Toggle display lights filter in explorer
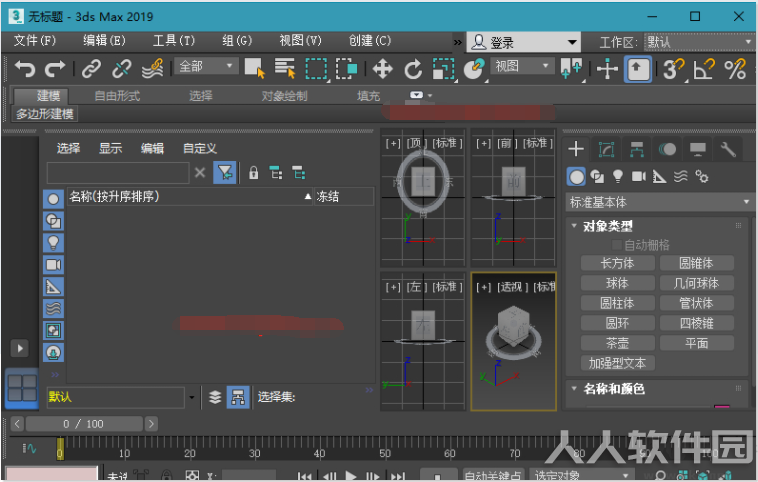 click(53, 243)
